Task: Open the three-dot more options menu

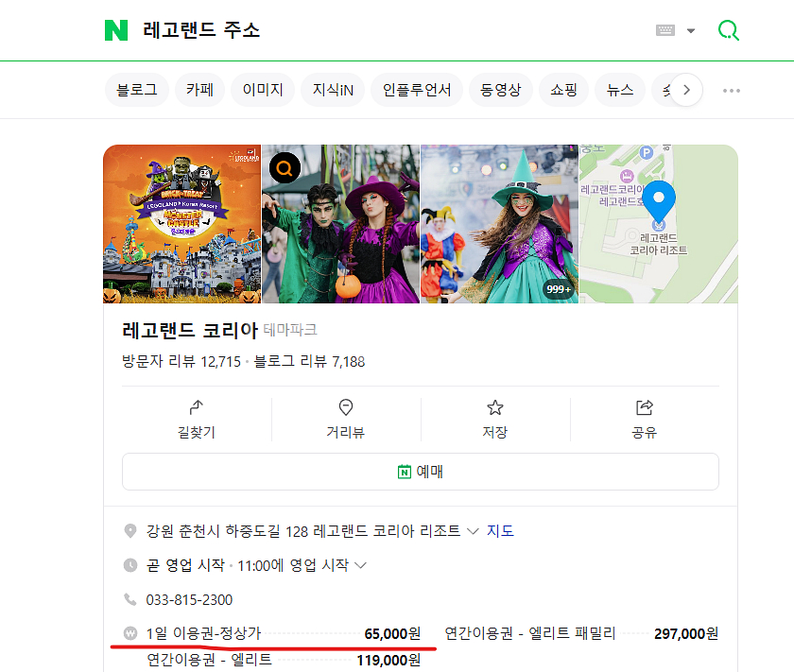Action: click(x=731, y=91)
